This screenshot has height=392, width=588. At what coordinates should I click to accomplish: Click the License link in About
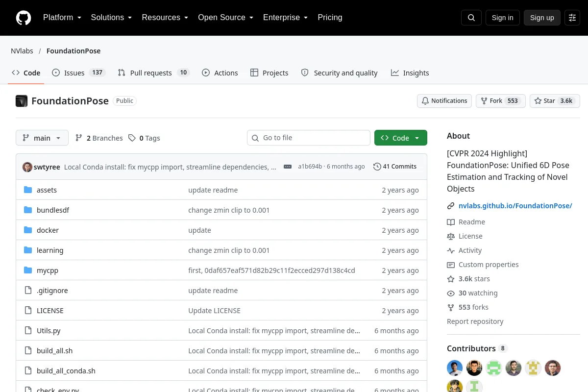point(465,236)
